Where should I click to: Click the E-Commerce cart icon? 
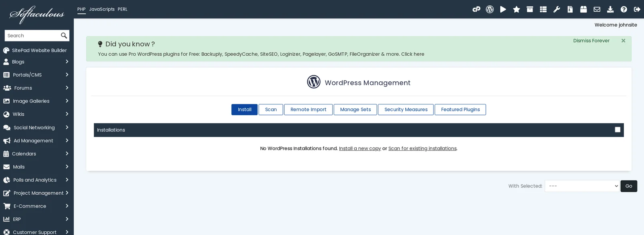7,206
